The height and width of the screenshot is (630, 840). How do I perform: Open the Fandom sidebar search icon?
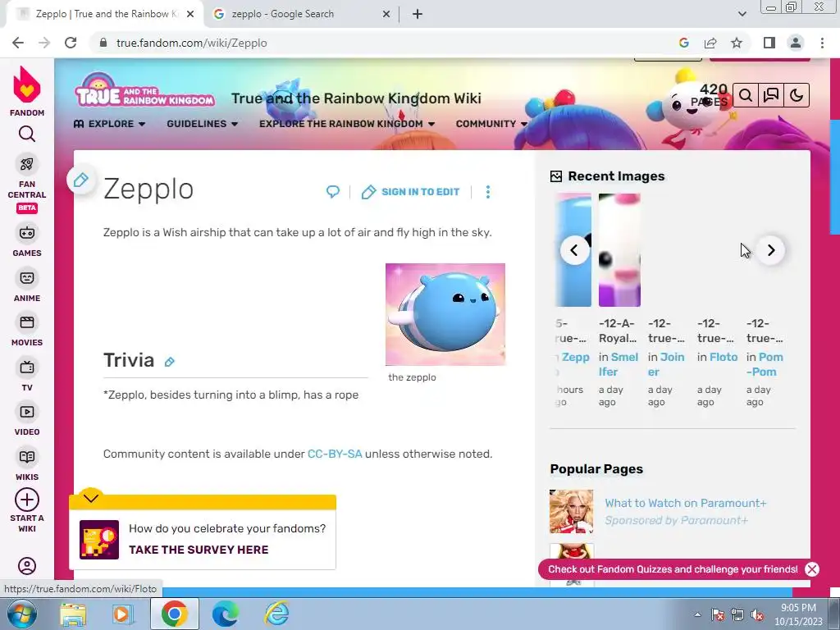click(27, 134)
